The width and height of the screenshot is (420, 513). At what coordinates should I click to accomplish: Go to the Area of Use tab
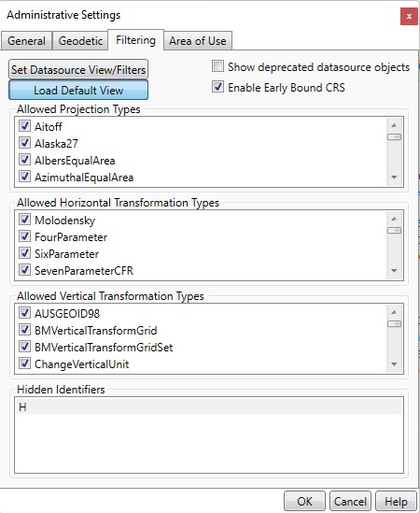198,41
